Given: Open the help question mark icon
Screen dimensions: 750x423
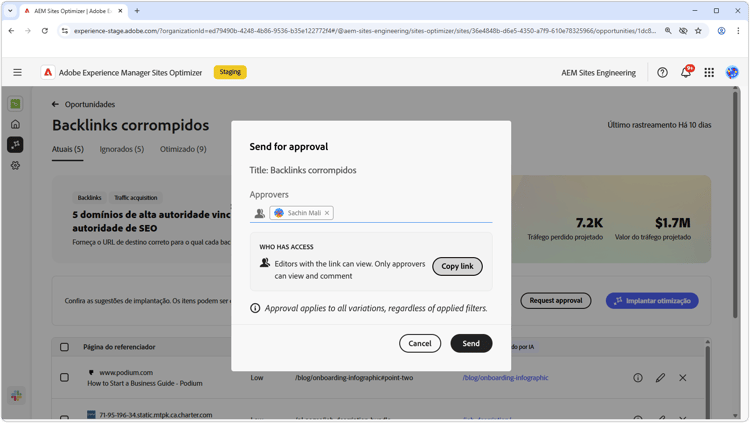Looking at the screenshot, I should (662, 72).
